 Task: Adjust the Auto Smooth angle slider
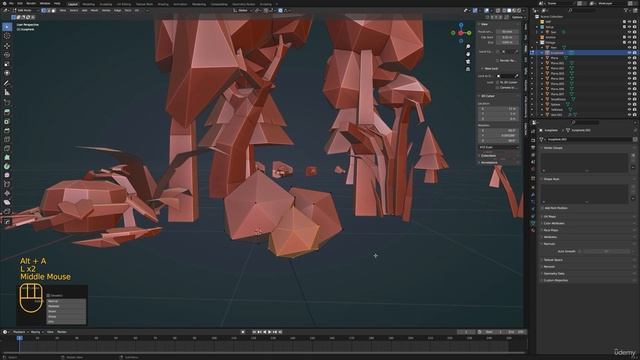coord(607,251)
